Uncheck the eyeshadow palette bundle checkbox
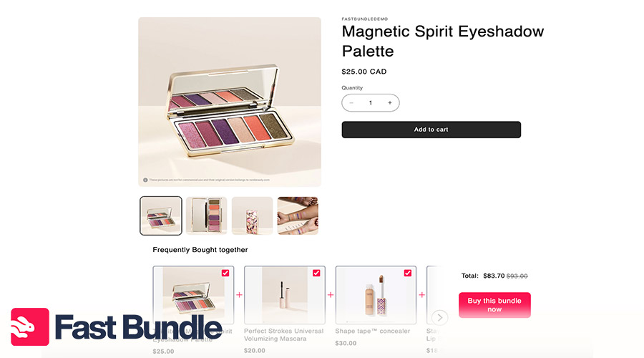The height and width of the screenshot is (358, 644). tap(225, 273)
